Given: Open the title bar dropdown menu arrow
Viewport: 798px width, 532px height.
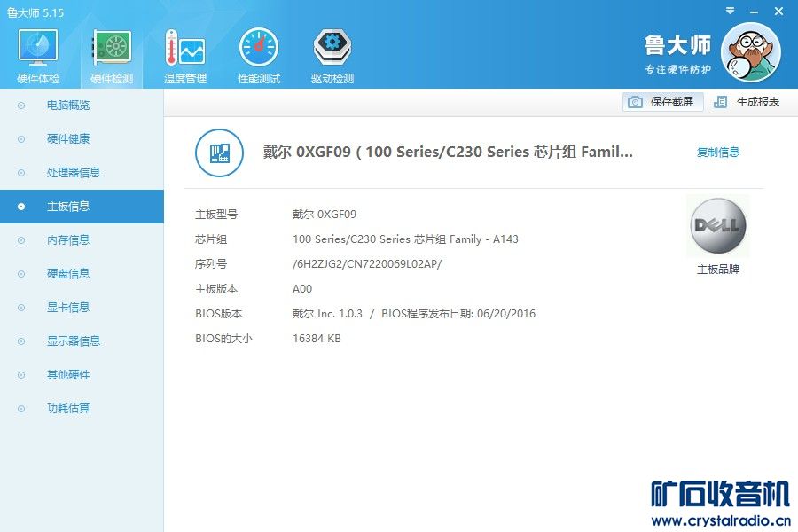Looking at the screenshot, I should 730,11.
